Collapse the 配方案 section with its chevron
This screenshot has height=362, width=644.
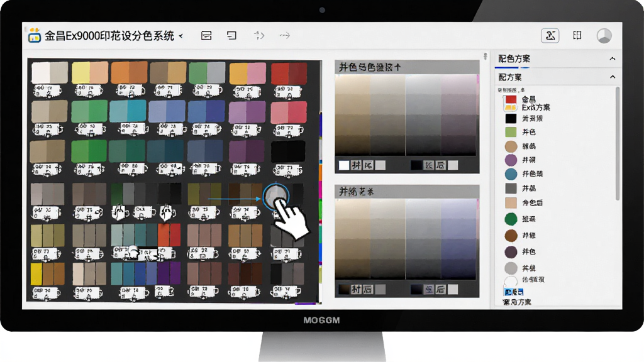pos(613,77)
